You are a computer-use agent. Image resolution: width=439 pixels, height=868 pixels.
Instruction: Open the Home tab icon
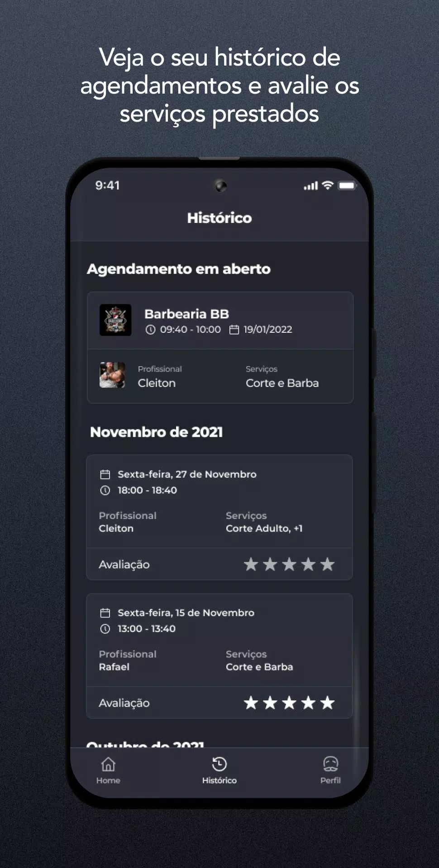point(108,764)
